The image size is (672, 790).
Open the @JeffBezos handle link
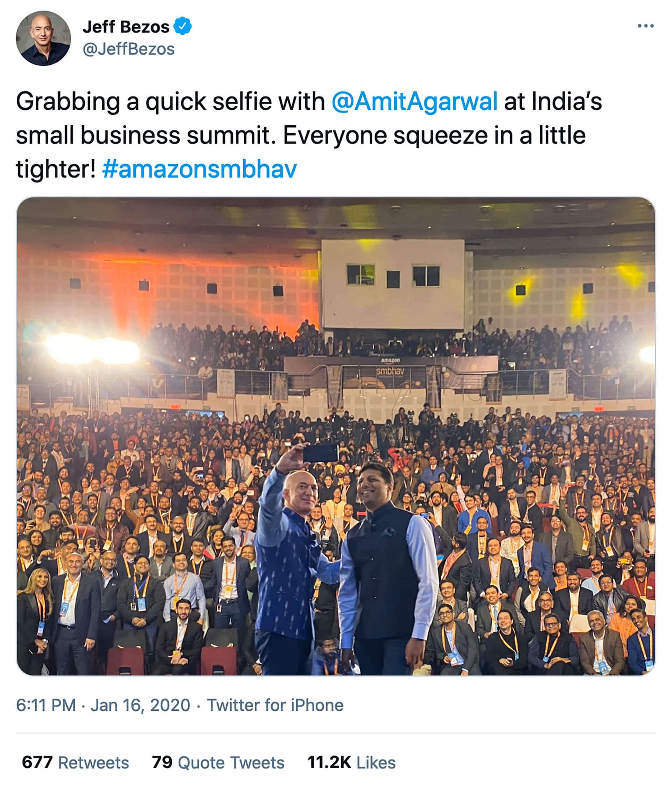[128, 49]
